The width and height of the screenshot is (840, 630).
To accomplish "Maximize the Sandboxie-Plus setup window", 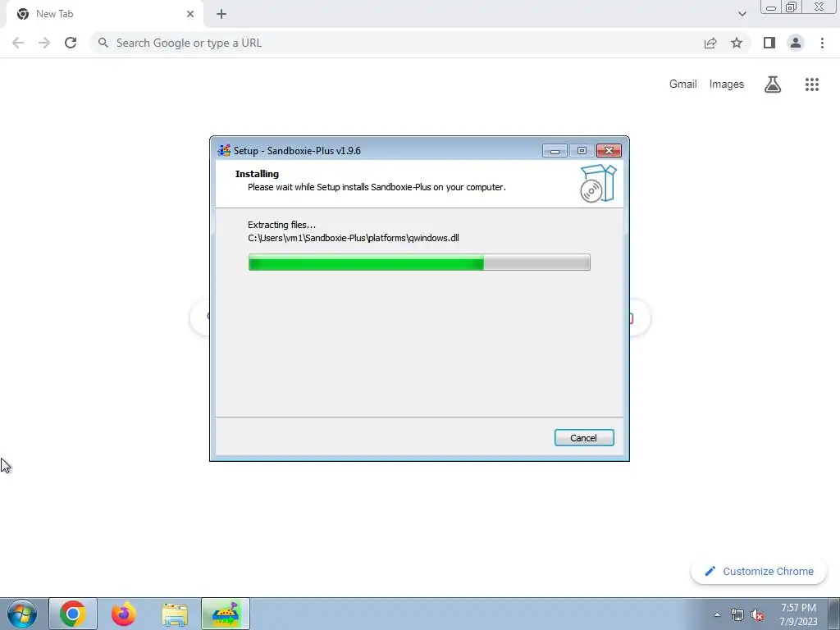I will 582,151.
